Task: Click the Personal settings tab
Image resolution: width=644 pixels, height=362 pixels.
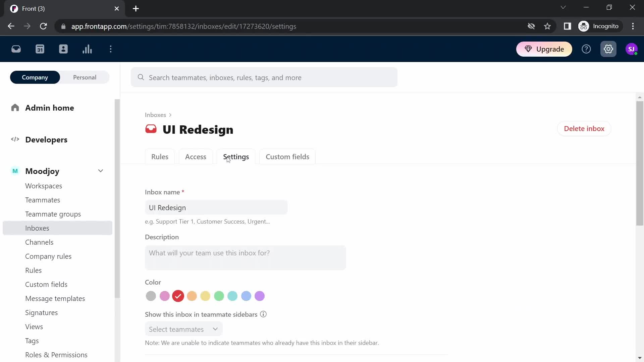Action: click(85, 77)
